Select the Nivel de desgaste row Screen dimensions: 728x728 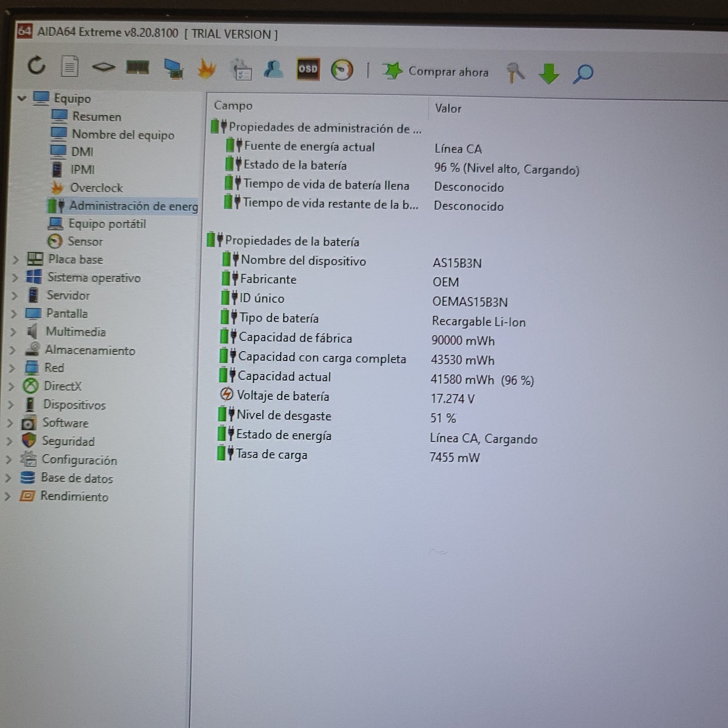pyautogui.click(x=378, y=416)
